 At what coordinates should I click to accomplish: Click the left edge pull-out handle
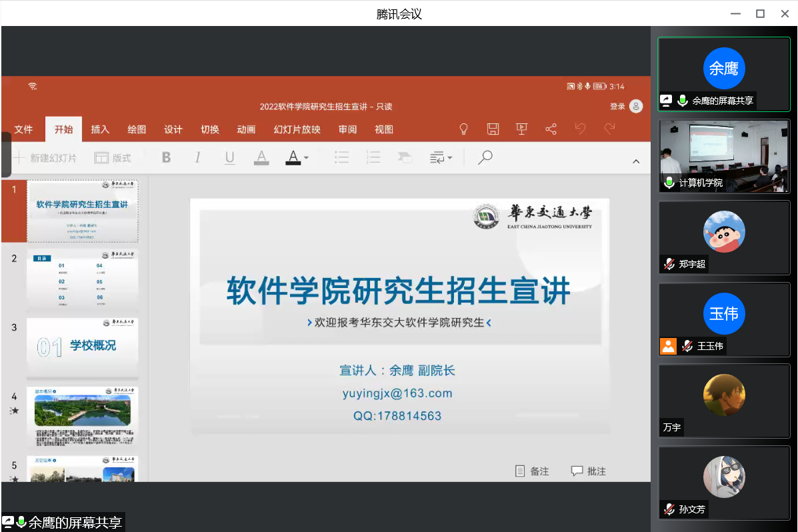pos(6,155)
